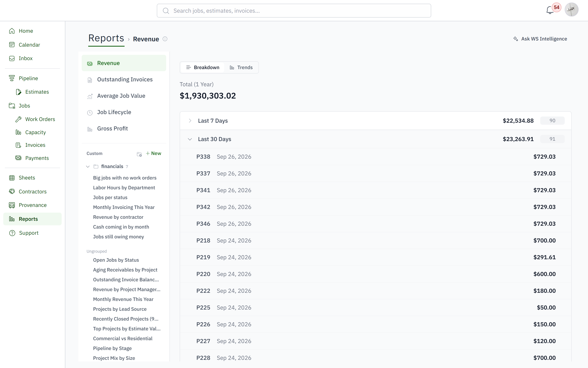588x368 pixels.
Task: Click the Payments cash icon
Action: point(18,158)
